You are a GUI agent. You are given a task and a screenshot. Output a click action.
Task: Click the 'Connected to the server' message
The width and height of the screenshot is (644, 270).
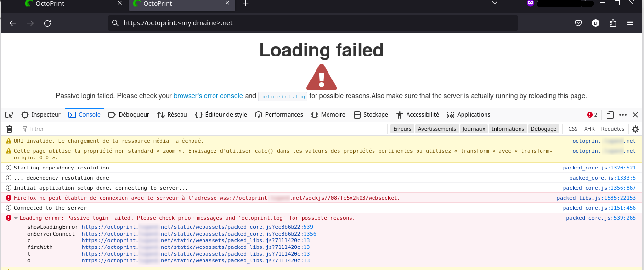(x=50, y=208)
